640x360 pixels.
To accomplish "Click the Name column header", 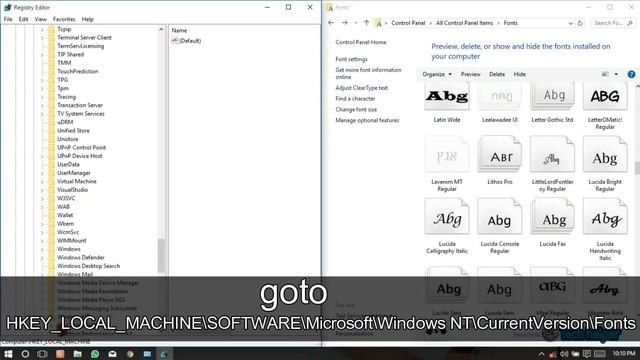I will pyautogui.click(x=179, y=31).
